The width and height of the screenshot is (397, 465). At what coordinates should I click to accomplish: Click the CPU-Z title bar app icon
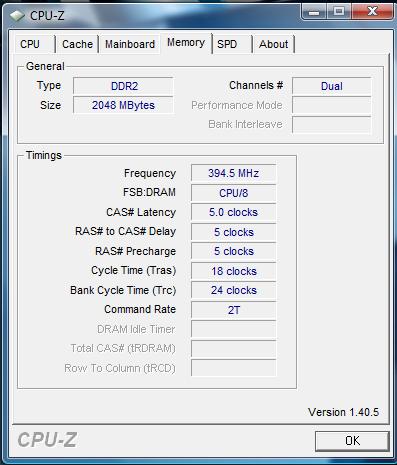point(17,15)
